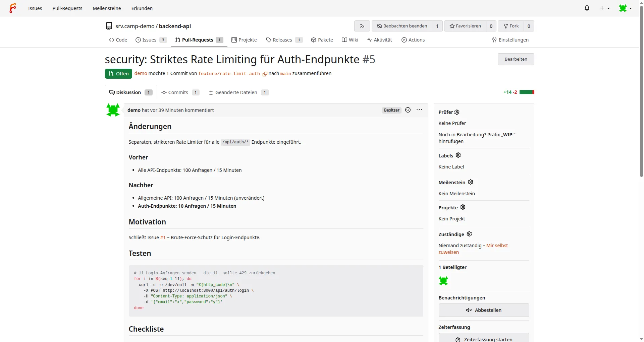Switch to the Code tab
The image size is (644, 342).
click(x=118, y=40)
